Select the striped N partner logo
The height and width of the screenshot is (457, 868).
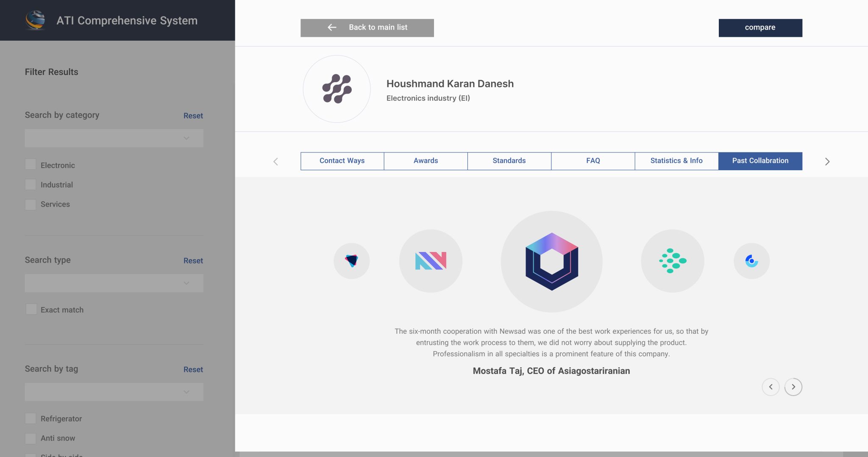pyautogui.click(x=431, y=261)
